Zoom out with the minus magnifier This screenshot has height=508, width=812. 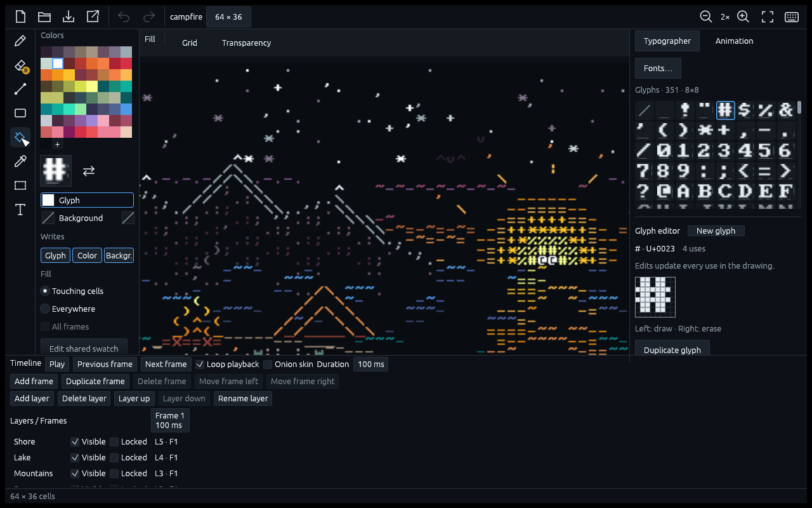705,17
